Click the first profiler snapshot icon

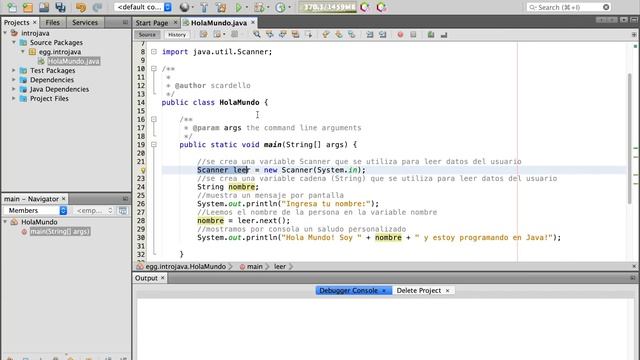click(365, 7)
